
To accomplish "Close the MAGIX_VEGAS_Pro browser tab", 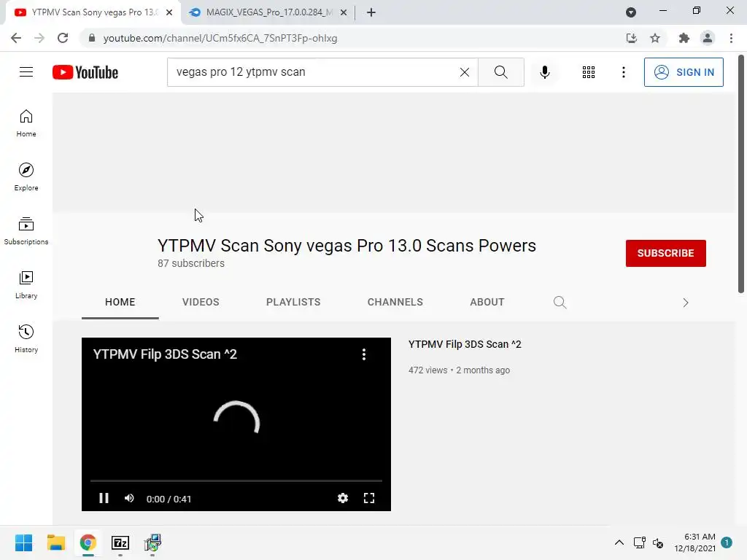I will (x=344, y=12).
